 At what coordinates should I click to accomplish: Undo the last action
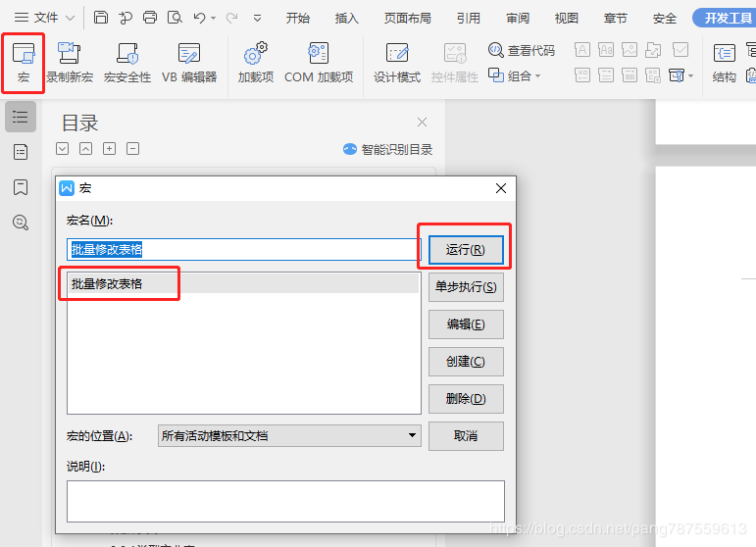(x=200, y=18)
